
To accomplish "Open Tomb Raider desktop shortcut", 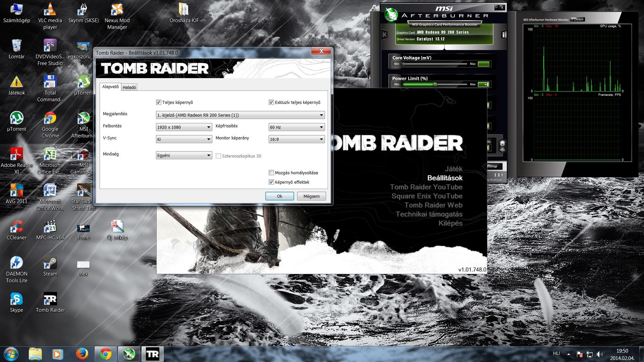I will click(50, 303).
